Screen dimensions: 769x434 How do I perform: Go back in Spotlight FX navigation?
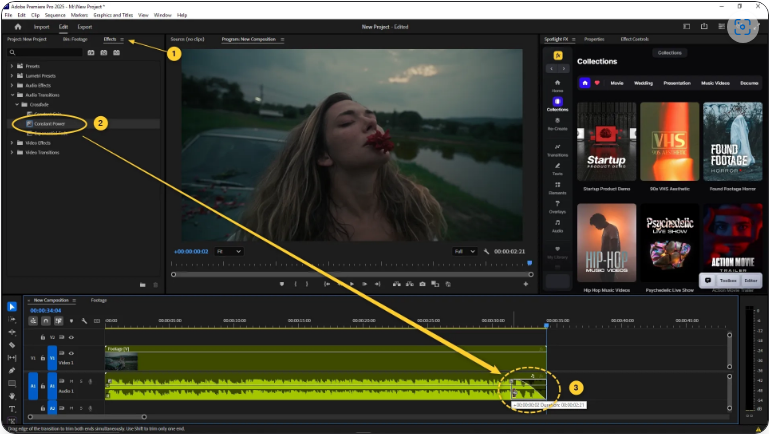(552, 69)
